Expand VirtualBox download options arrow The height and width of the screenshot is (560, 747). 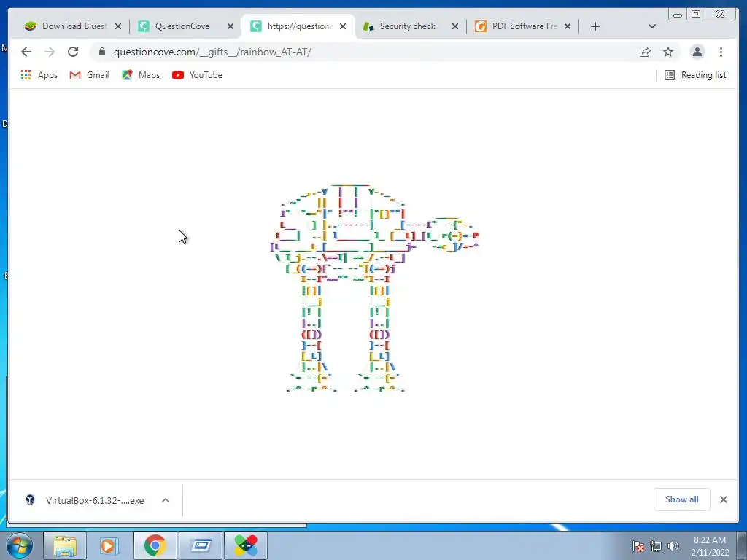pyautogui.click(x=166, y=500)
